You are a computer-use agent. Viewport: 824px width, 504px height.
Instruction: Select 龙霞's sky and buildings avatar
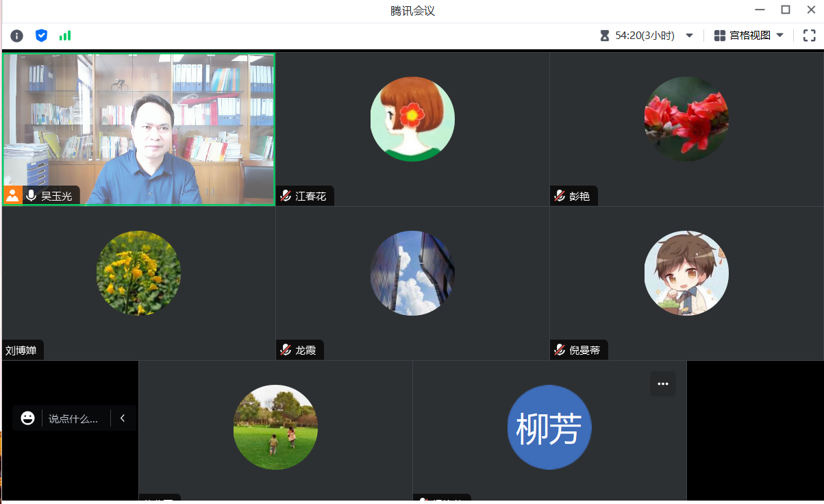412,273
